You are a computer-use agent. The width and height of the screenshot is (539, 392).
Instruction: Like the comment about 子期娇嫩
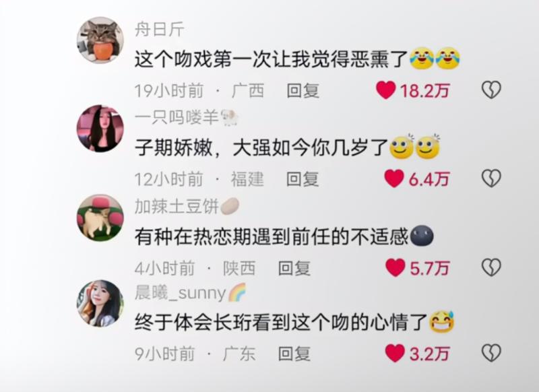click(x=394, y=178)
